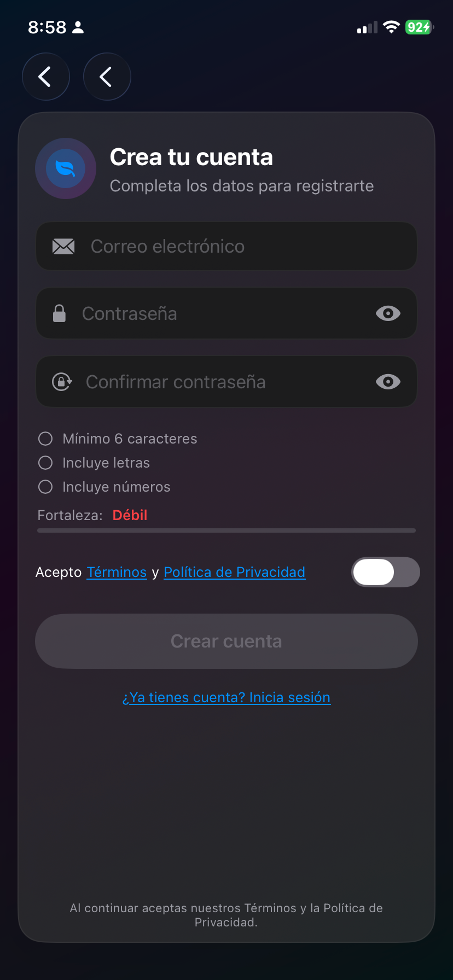Focus the Correo electrónico input field
The image size is (453, 980).
click(241, 247)
